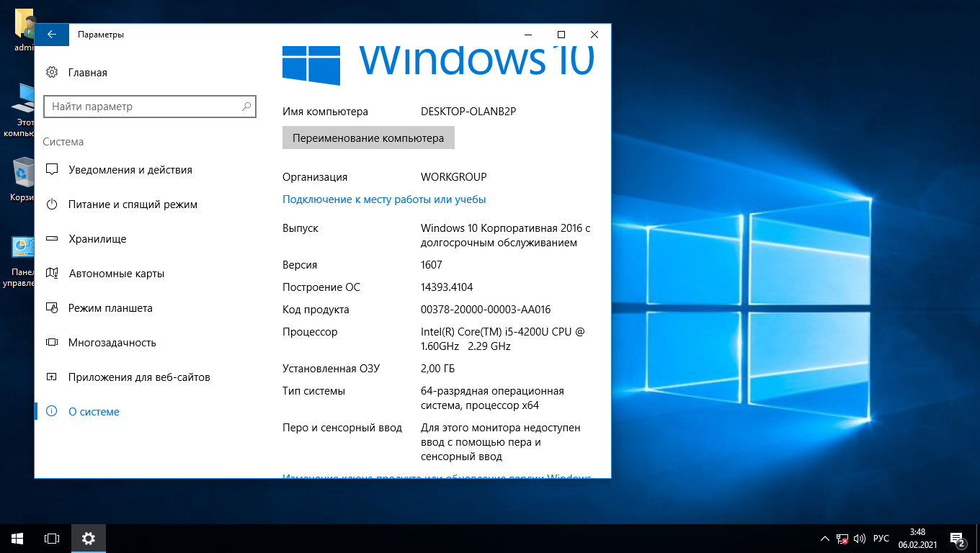Viewport: 980px width, 553px height.
Task: Click the WORKGROUP organization value
Action: pos(453,177)
